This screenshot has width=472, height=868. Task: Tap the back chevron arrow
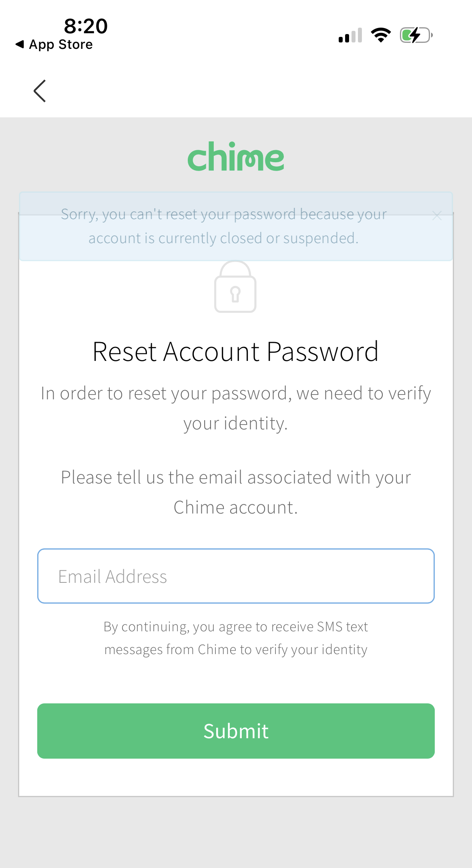pyautogui.click(x=40, y=91)
